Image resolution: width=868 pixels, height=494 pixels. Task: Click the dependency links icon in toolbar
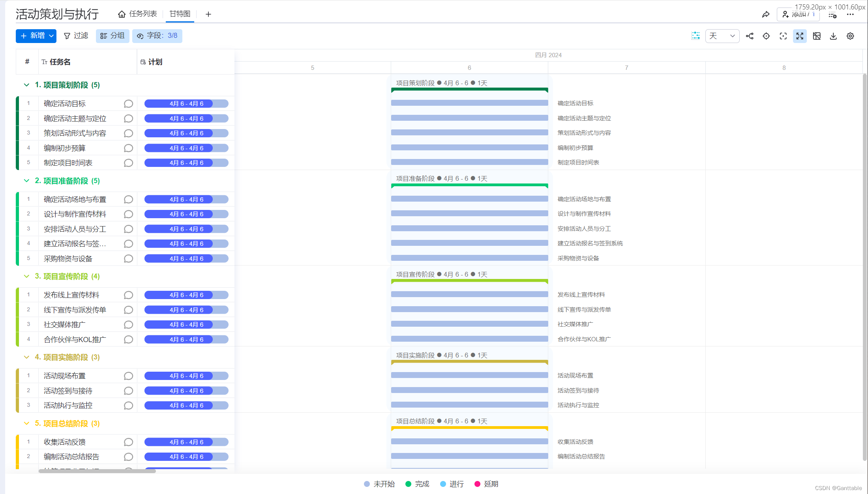(750, 36)
